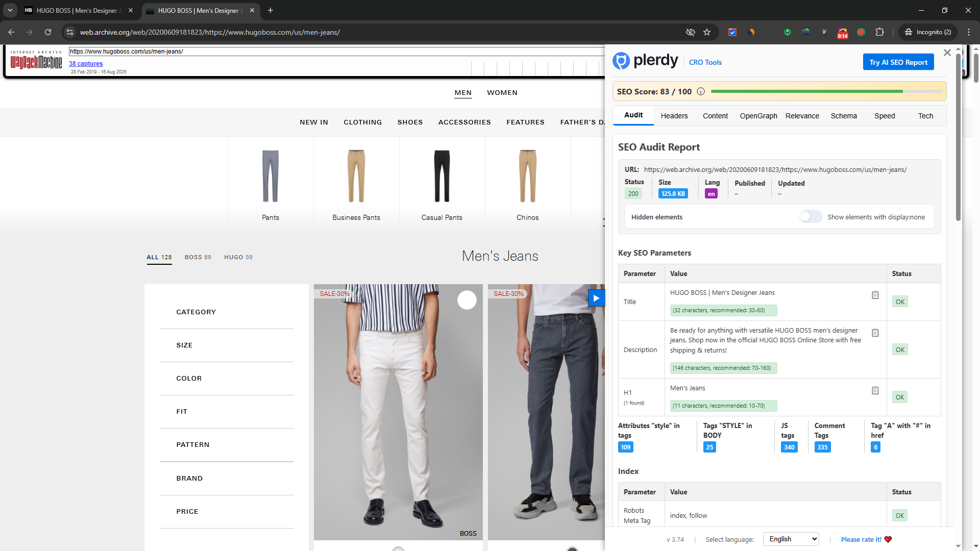Copy the H1 value with clipboard icon
Screen dimensions: 980x551
click(875, 390)
